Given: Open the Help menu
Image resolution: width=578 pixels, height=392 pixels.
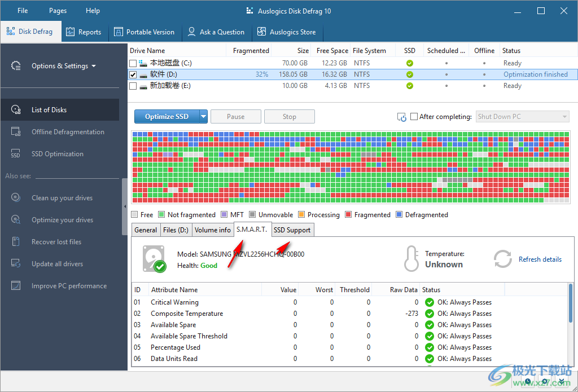Looking at the screenshot, I should point(93,11).
